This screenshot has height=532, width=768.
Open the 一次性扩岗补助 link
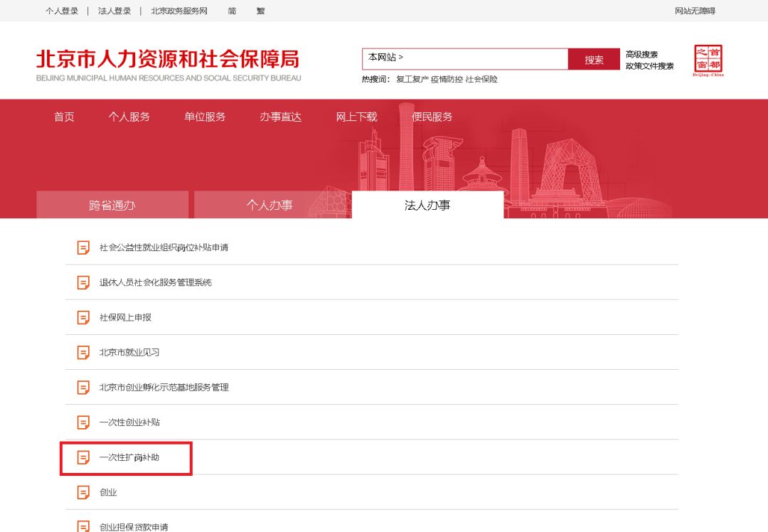129,457
